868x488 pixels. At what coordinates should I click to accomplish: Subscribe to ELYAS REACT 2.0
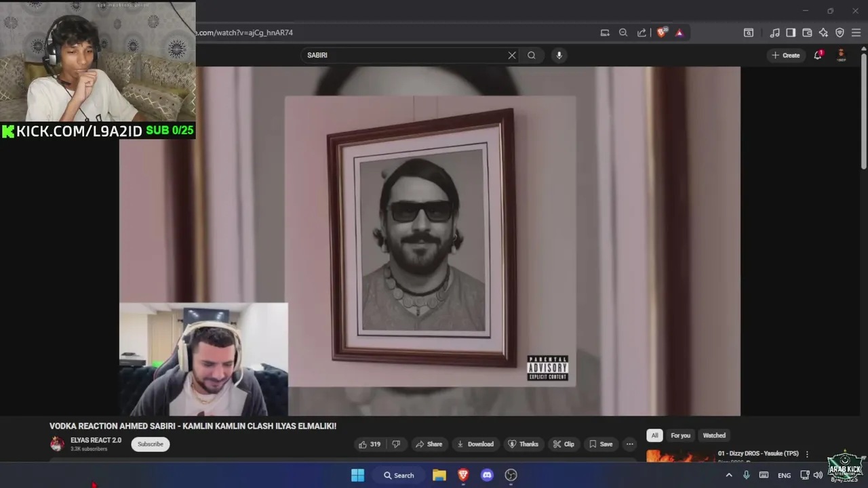[x=151, y=444]
